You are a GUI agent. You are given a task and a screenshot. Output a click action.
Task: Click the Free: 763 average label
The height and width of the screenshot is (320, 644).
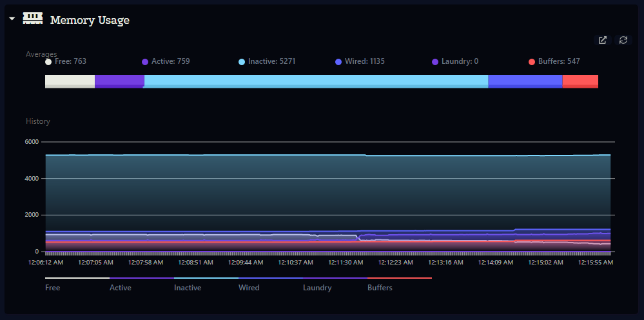(70, 62)
